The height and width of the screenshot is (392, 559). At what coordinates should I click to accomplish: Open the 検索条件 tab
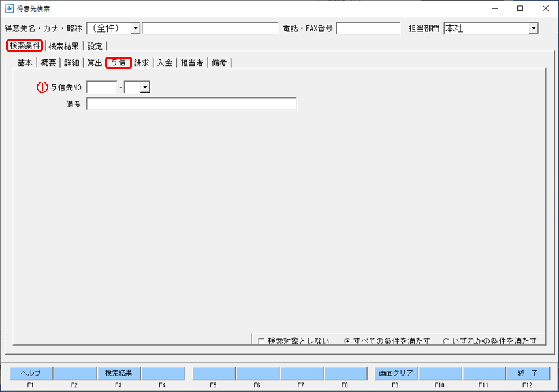pos(25,46)
